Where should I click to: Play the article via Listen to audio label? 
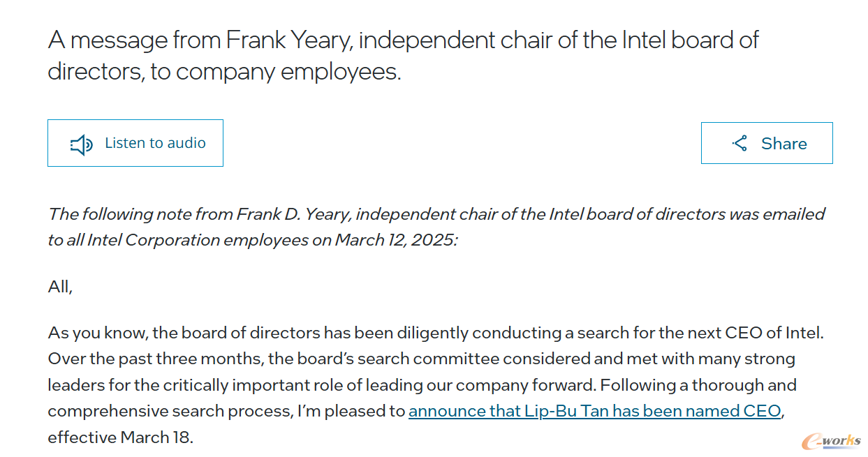coord(155,143)
